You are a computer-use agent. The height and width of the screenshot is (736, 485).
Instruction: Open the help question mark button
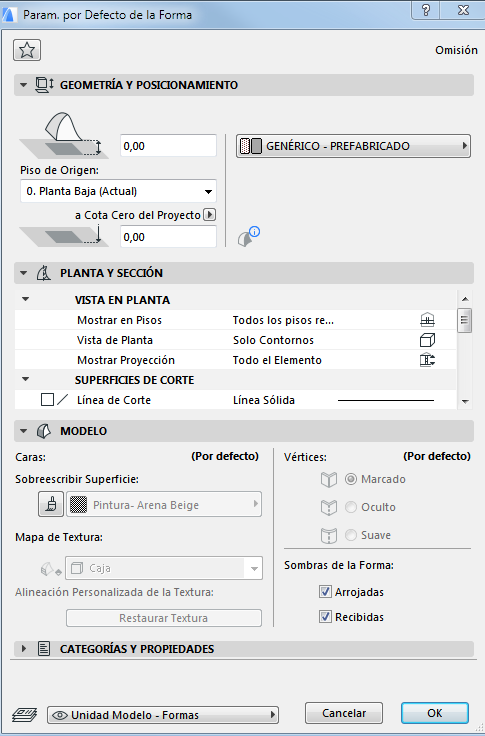click(x=426, y=10)
